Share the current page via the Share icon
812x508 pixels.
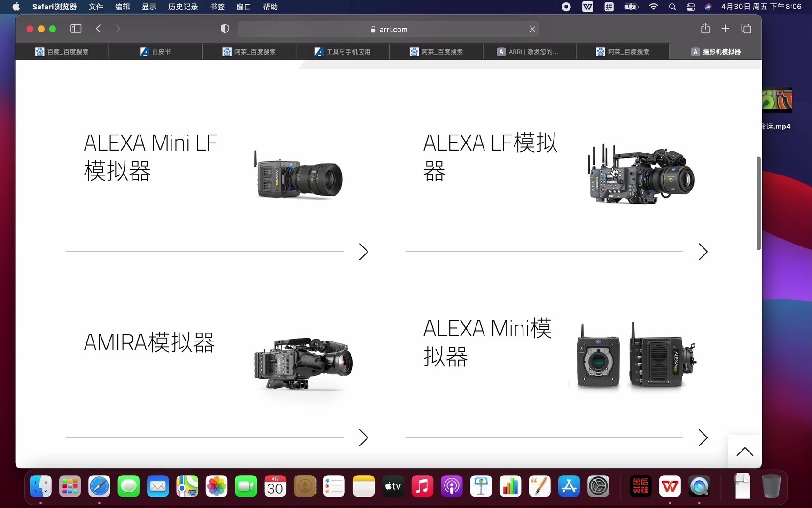(705, 29)
